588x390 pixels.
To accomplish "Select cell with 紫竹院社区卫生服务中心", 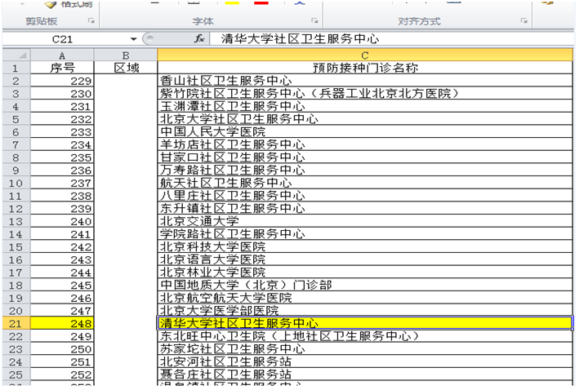I will (x=365, y=93).
